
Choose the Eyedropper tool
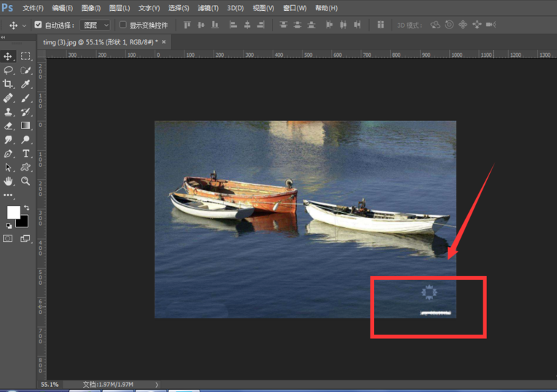point(26,85)
